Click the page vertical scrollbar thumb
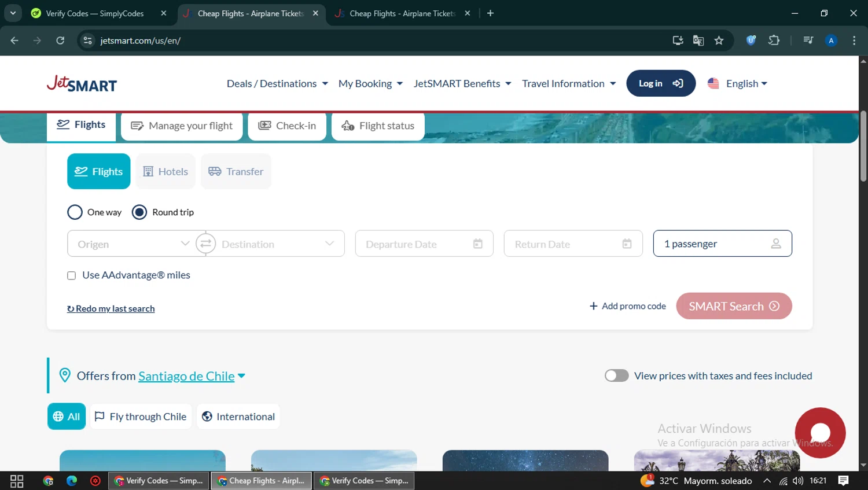Screen dimensions: 868x490 863,146
